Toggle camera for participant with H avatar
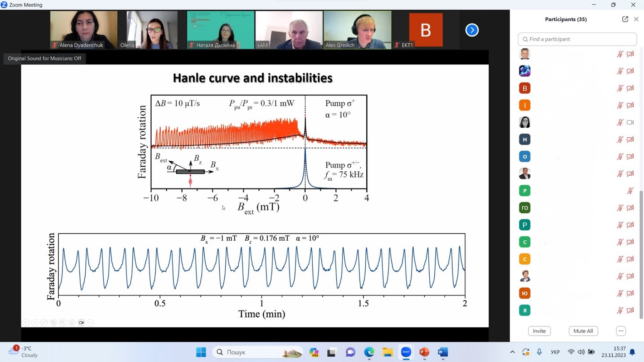This screenshot has height=362, width=644. point(630,140)
